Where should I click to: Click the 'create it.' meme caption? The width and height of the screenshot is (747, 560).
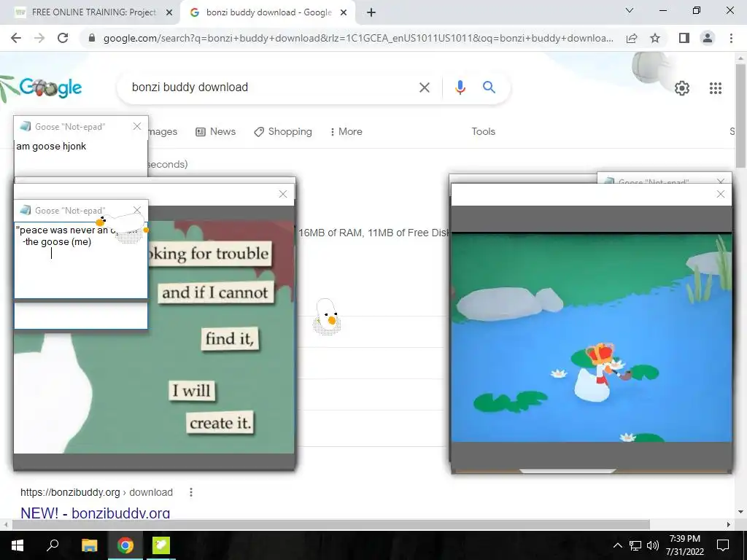[220, 423]
